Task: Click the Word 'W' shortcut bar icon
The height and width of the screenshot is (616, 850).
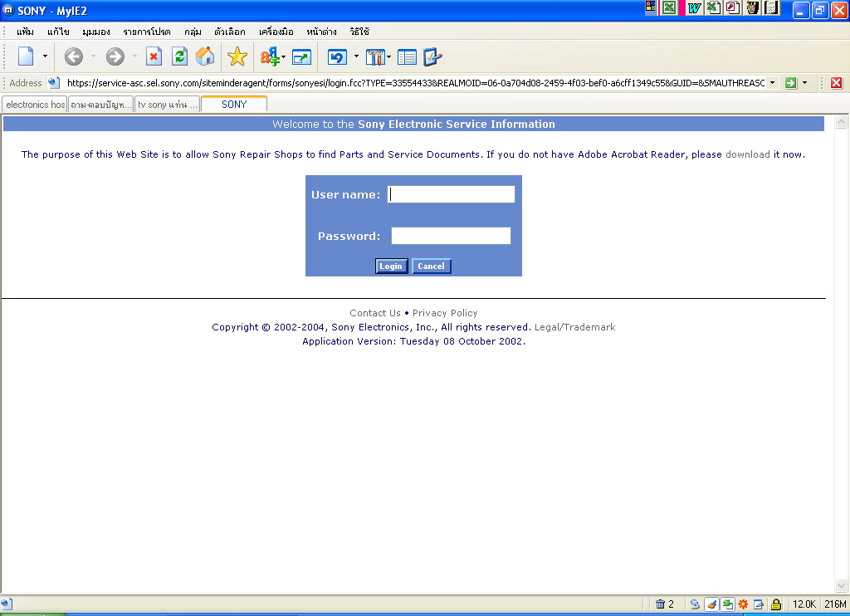Action: tap(695, 7)
